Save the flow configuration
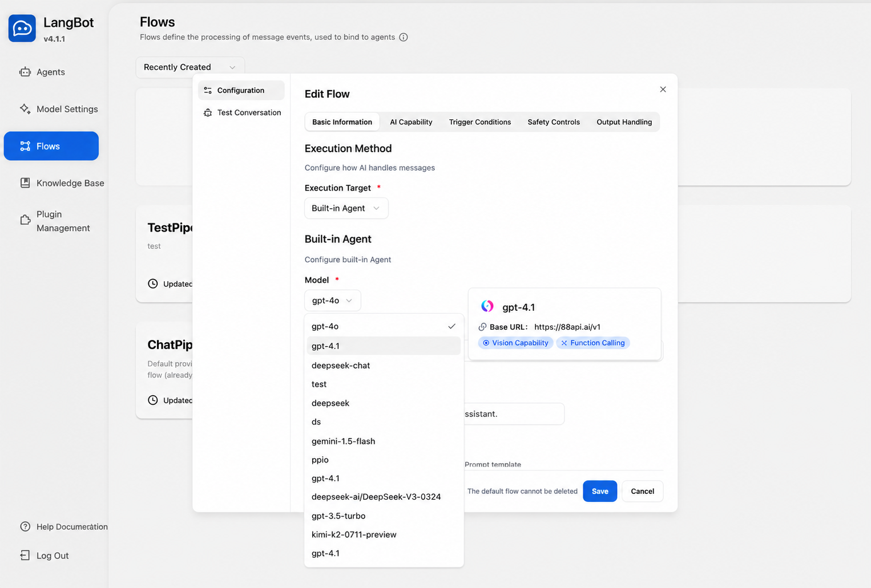The width and height of the screenshot is (871, 588). point(600,491)
